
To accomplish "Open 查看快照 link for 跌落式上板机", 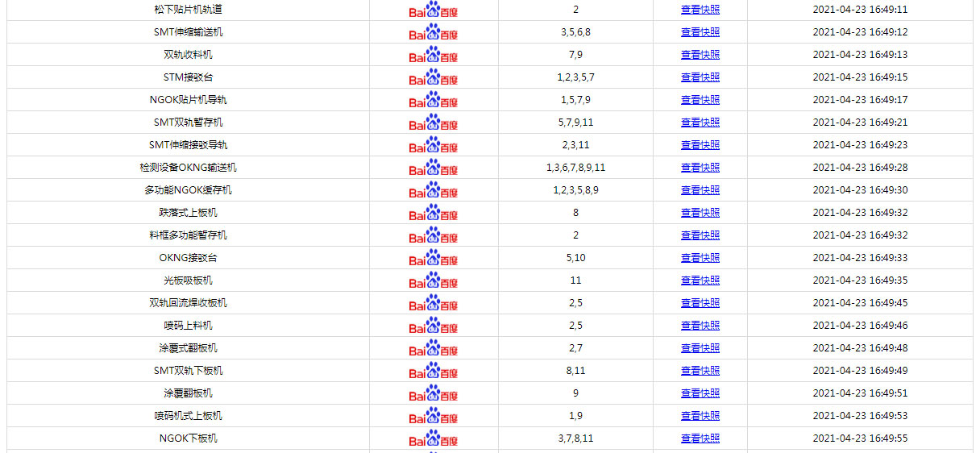I will [x=700, y=213].
